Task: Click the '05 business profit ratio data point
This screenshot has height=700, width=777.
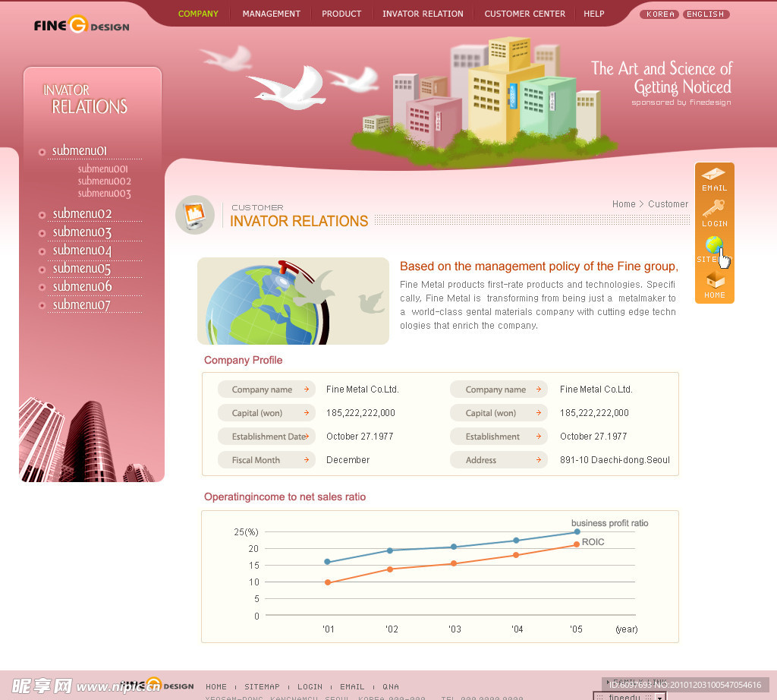Action: [577, 531]
